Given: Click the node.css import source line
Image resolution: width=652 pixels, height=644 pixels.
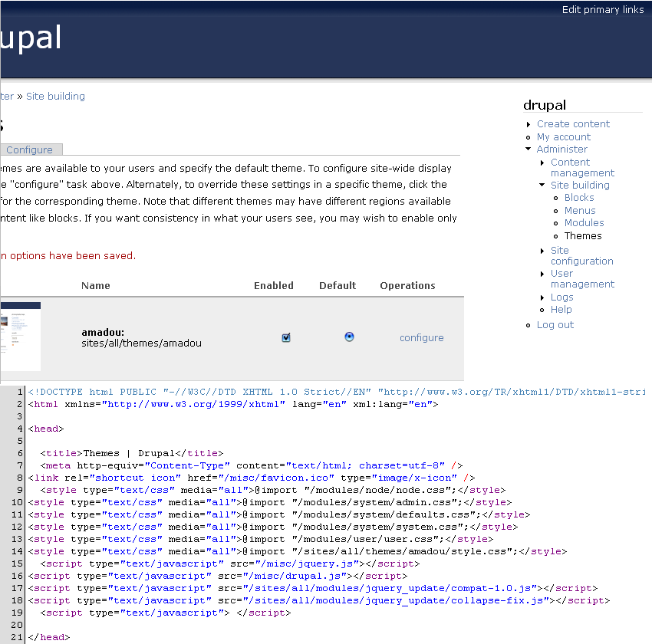Looking at the screenshot, I should click(273, 490).
